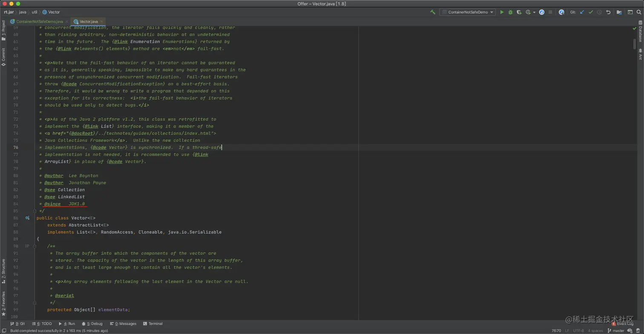Open the 5: Debug tool window
The height and width of the screenshot is (334, 644).
92,324
